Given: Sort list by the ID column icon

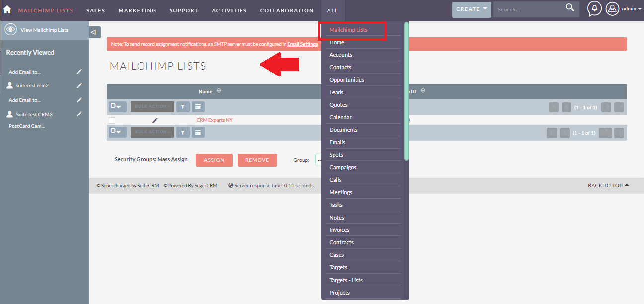Looking at the screenshot, I should pyautogui.click(x=423, y=91).
